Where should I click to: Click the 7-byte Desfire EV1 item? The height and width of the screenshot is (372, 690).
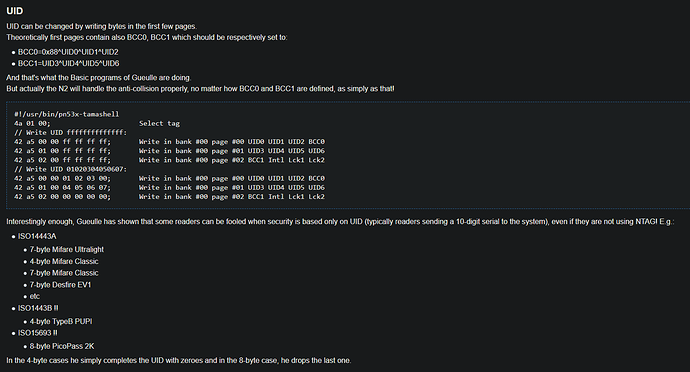tap(60, 285)
